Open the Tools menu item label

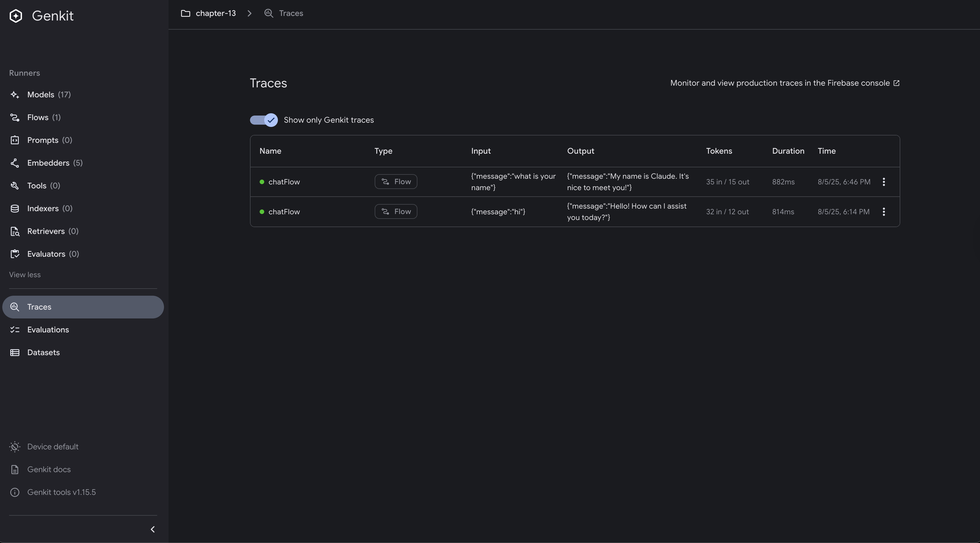(36, 186)
